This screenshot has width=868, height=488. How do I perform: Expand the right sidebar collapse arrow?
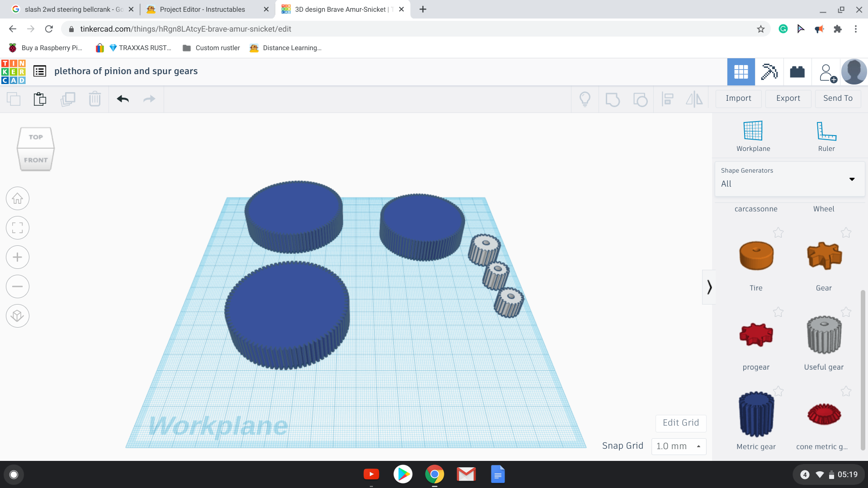(709, 286)
